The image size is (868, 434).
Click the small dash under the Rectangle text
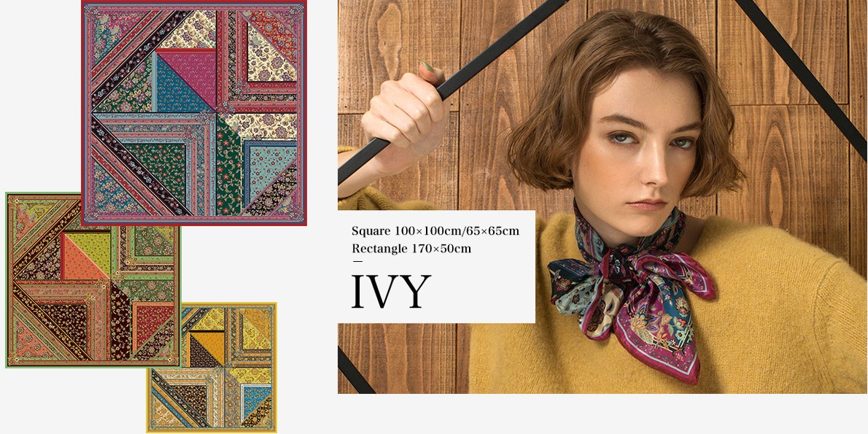[x=357, y=261]
